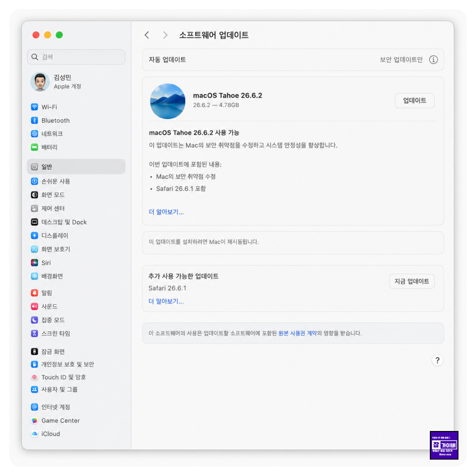Select 화면 모드 appearance icon

pyautogui.click(x=34, y=195)
